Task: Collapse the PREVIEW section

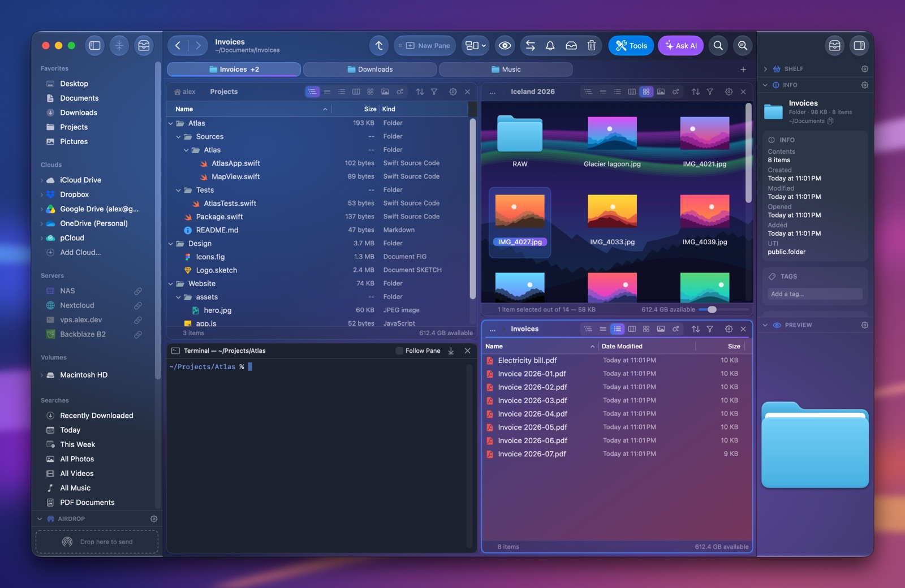Action: [765, 325]
